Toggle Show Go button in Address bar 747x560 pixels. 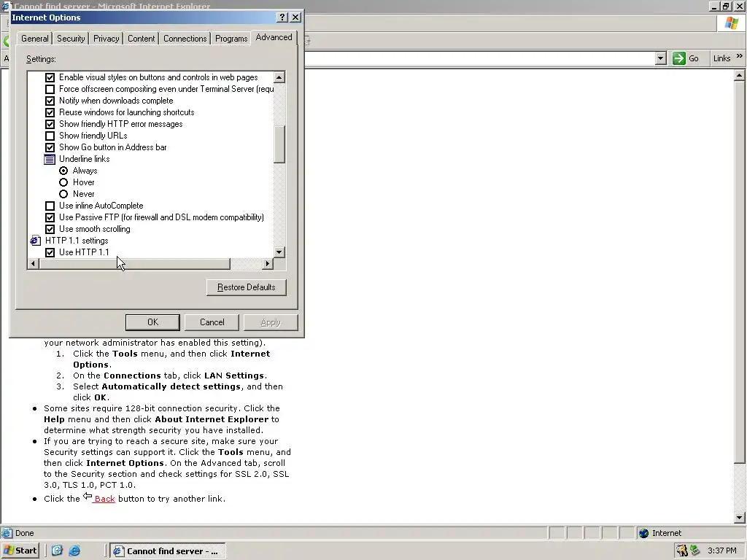click(x=50, y=147)
